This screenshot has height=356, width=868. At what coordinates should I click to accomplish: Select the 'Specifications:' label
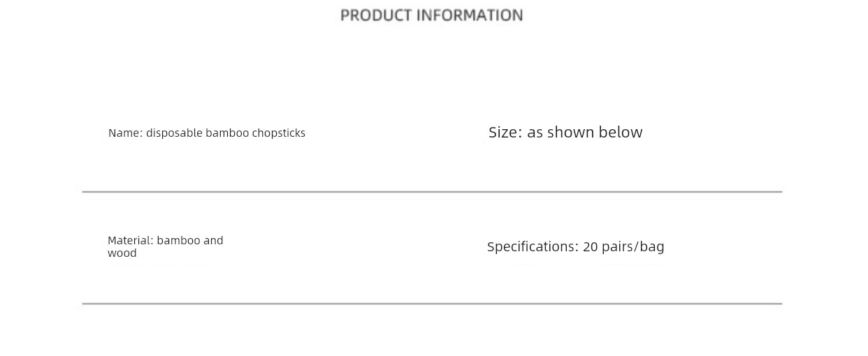[x=533, y=247]
